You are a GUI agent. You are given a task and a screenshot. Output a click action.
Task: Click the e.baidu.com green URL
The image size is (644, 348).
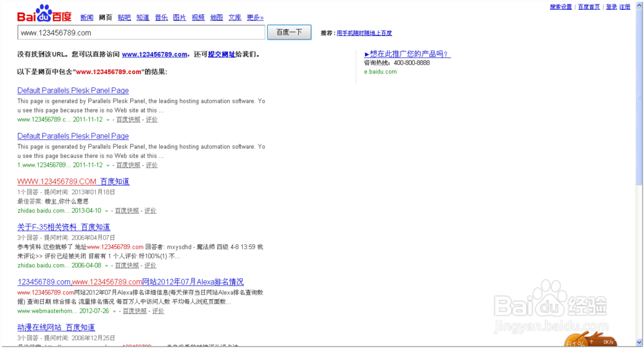click(381, 72)
